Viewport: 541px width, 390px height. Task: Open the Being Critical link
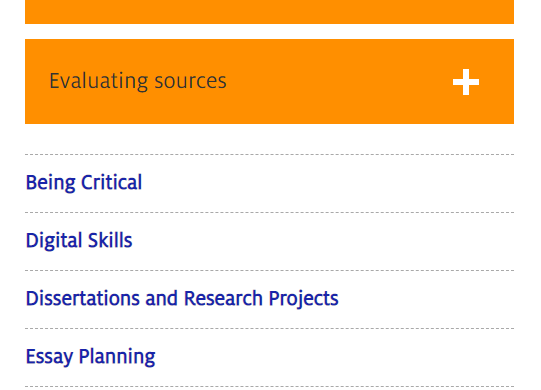pos(84,183)
